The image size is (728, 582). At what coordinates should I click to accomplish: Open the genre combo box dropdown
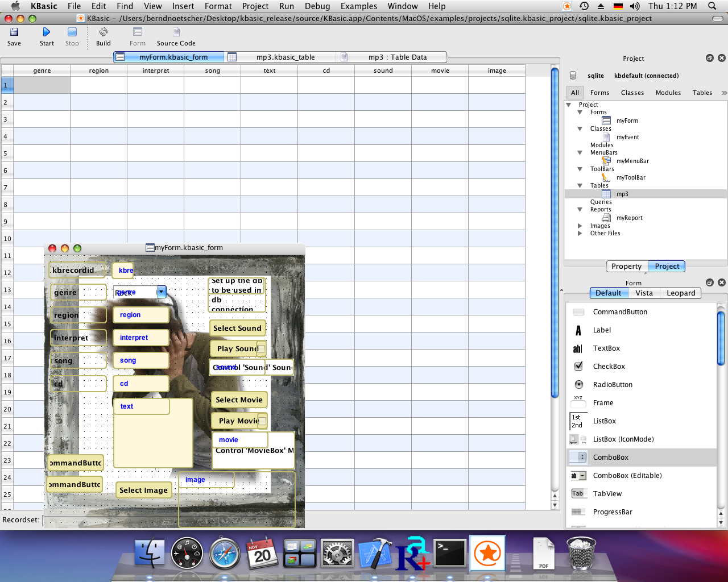(161, 292)
